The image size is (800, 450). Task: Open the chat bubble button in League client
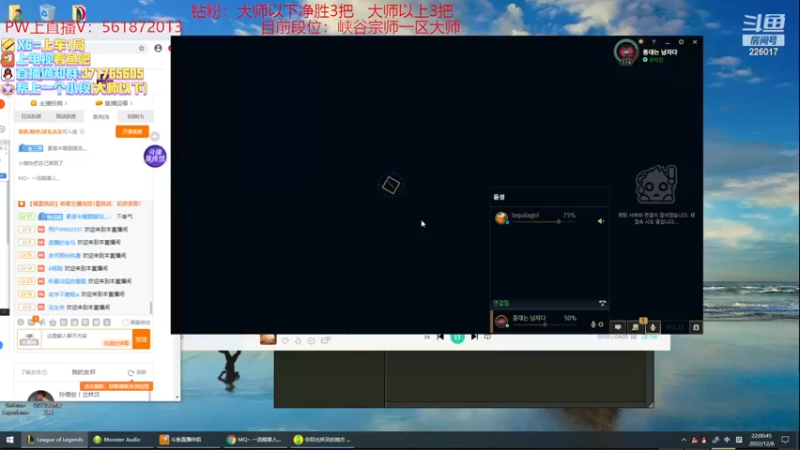(x=618, y=327)
